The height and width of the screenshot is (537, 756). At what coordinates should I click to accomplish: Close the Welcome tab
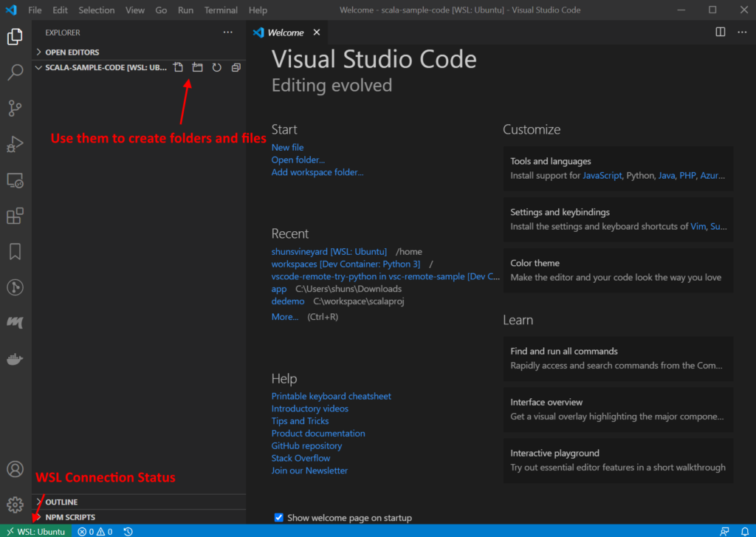point(317,33)
